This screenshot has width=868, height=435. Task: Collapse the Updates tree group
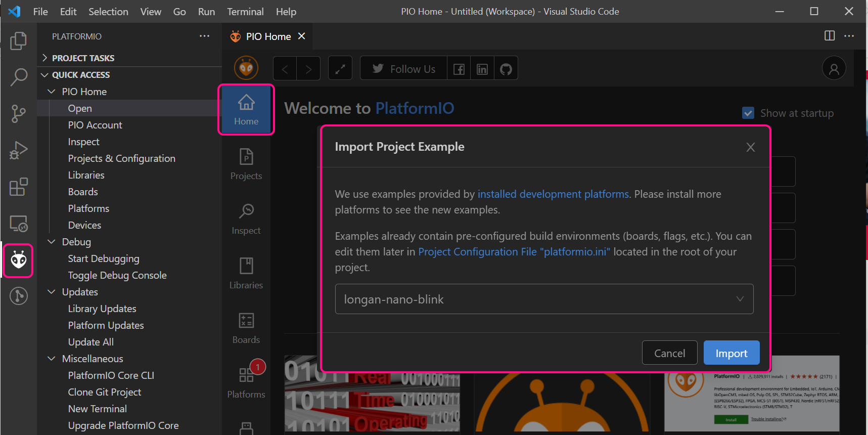51,292
